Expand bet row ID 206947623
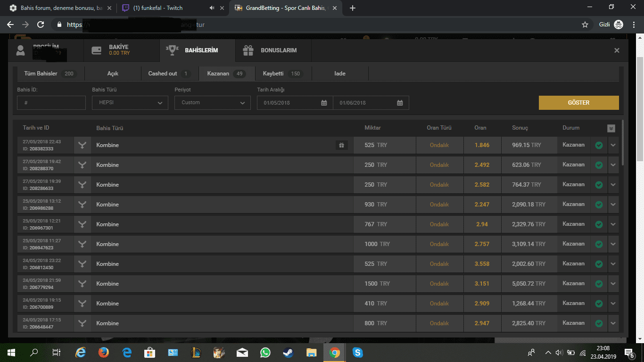 [613, 244]
